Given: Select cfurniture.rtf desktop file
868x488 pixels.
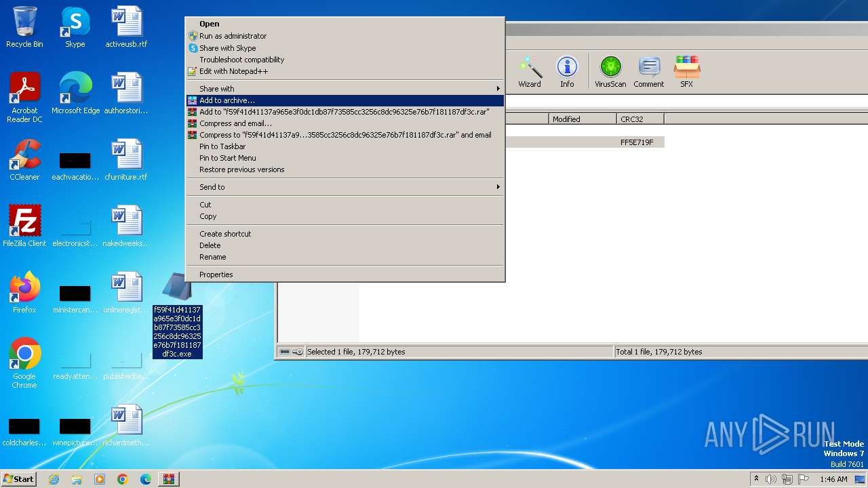Looking at the screenshot, I should 126,160.
